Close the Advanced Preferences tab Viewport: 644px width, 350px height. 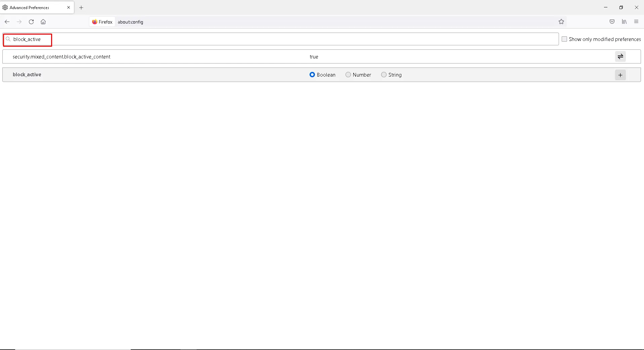click(x=69, y=7)
